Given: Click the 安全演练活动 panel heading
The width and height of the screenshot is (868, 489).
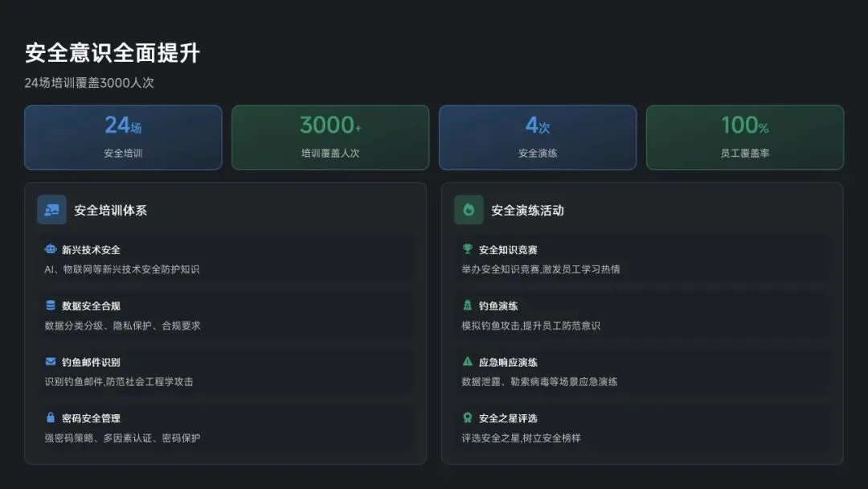Looking at the screenshot, I should pyautogui.click(x=527, y=211).
